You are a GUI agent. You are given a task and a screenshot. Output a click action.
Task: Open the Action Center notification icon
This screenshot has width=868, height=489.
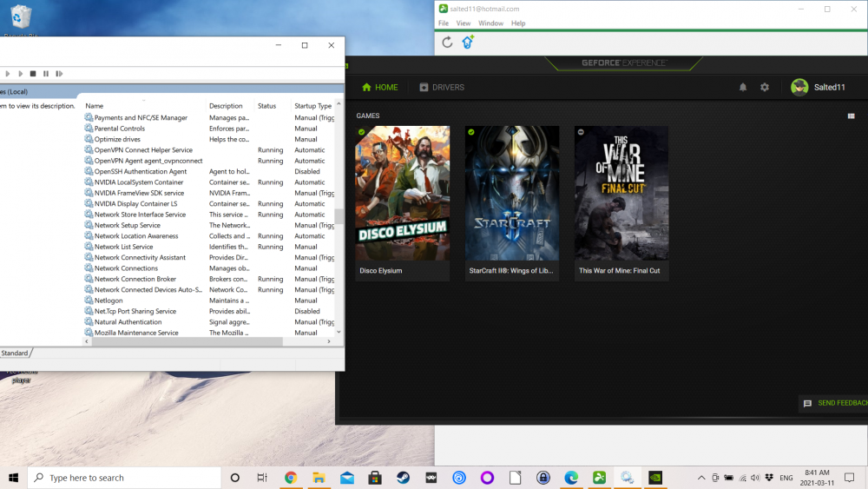point(850,478)
